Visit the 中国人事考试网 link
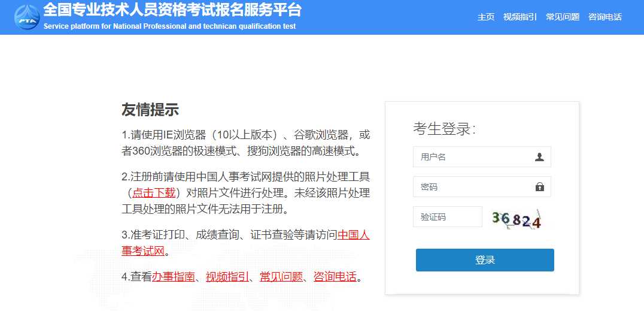The image size is (644, 311). 353,235
